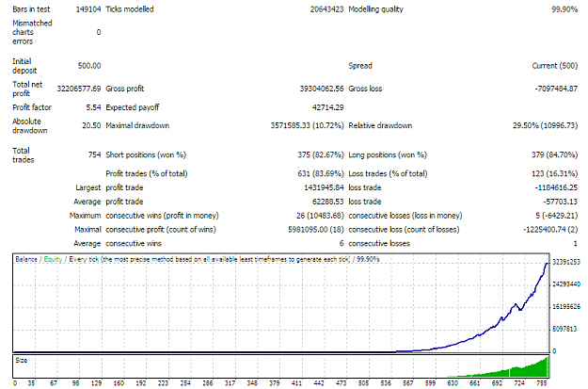Select consecutive losses value 5 (-6429.21)
This screenshot has width=588, height=389.
[x=557, y=216]
